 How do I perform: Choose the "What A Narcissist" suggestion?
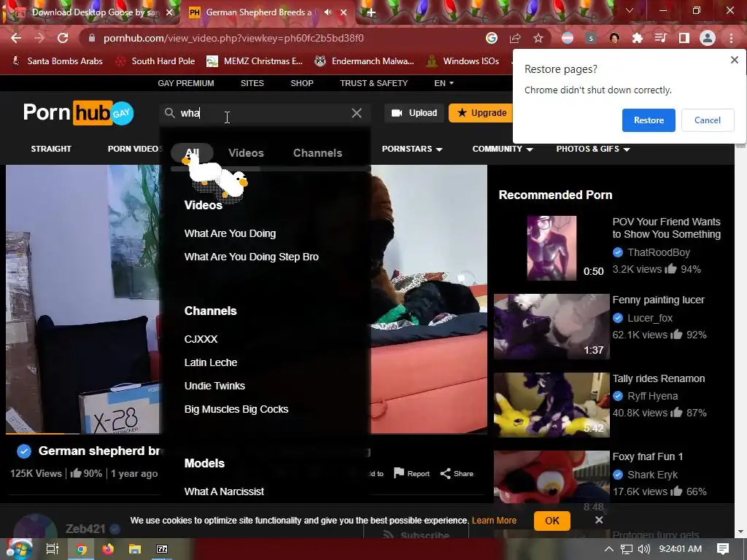point(224,491)
